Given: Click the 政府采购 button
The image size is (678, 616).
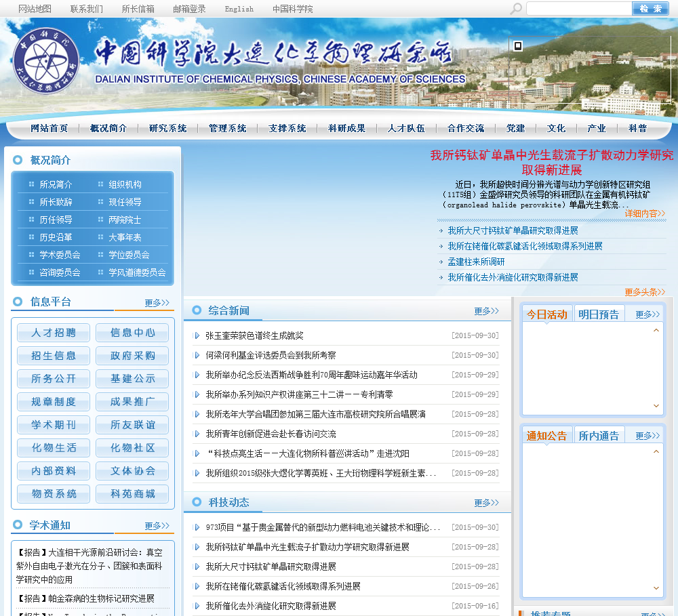Looking at the screenshot, I should [132, 356].
